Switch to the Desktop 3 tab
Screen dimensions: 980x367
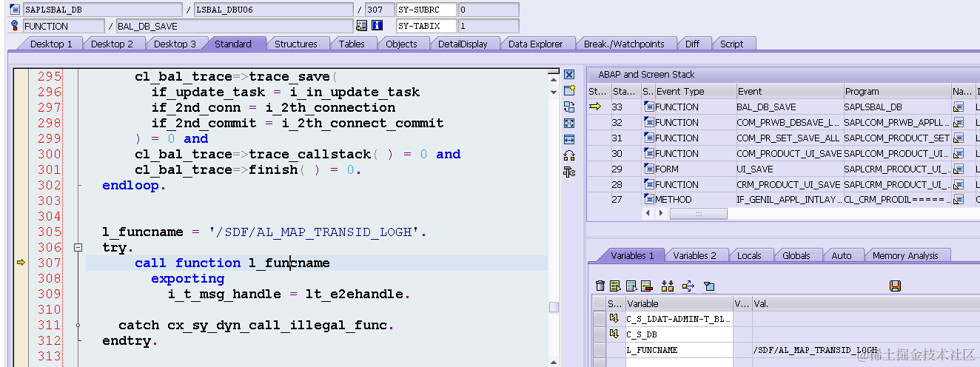(x=175, y=44)
